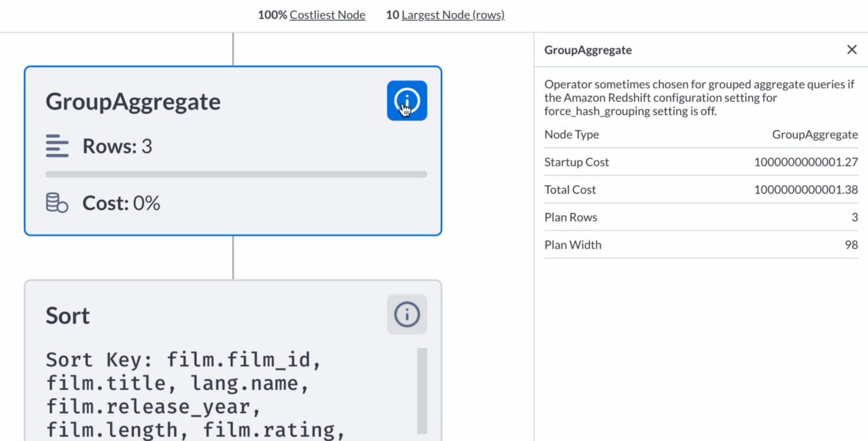Open the Sort node info icon
The width and height of the screenshot is (868, 441).
click(x=407, y=314)
